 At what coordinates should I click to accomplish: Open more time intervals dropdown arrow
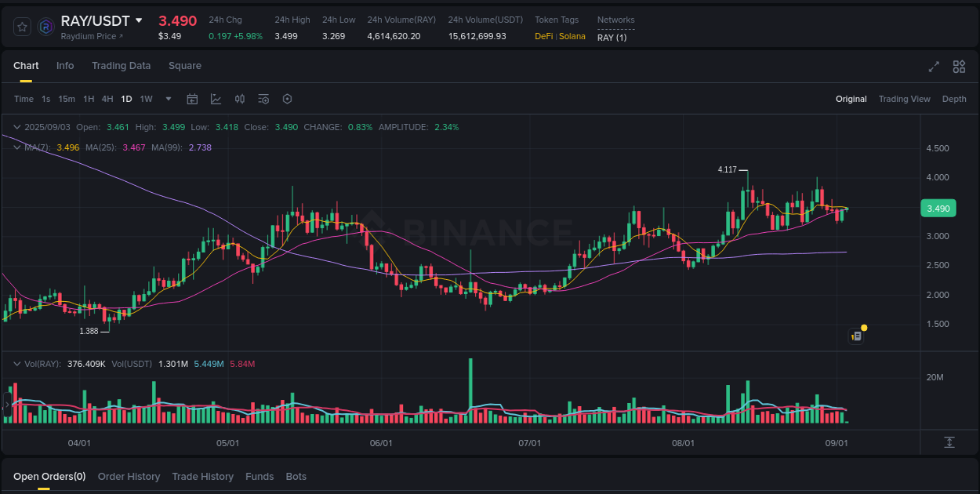click(168, 99)
